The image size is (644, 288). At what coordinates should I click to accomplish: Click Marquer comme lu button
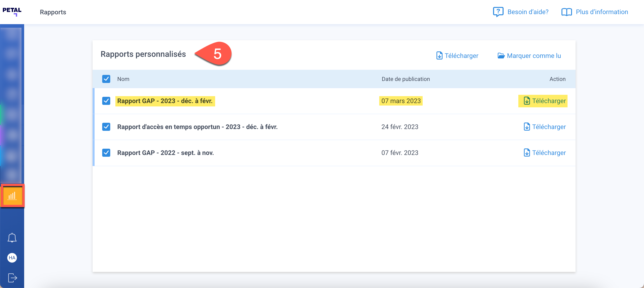coord(529,55)
